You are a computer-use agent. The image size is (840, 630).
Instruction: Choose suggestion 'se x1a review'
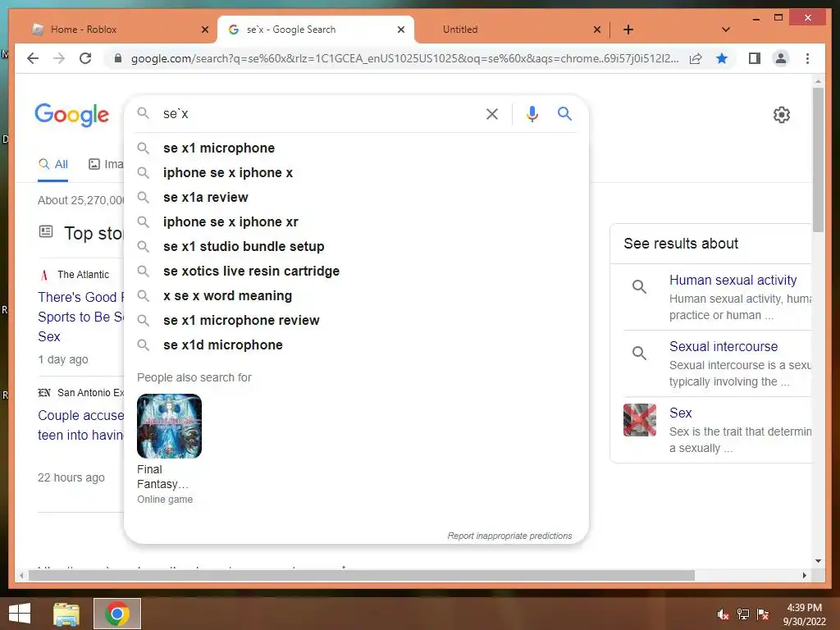[356, 197]
